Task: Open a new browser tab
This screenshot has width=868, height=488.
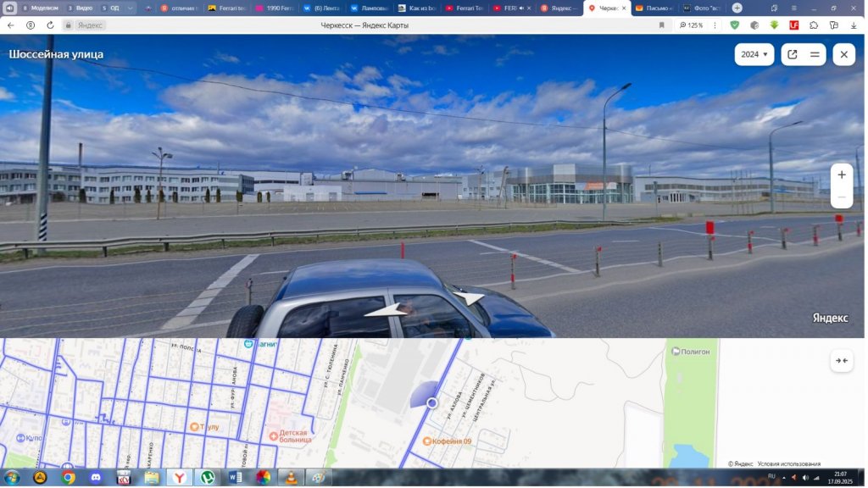Action: pos(737,8)
